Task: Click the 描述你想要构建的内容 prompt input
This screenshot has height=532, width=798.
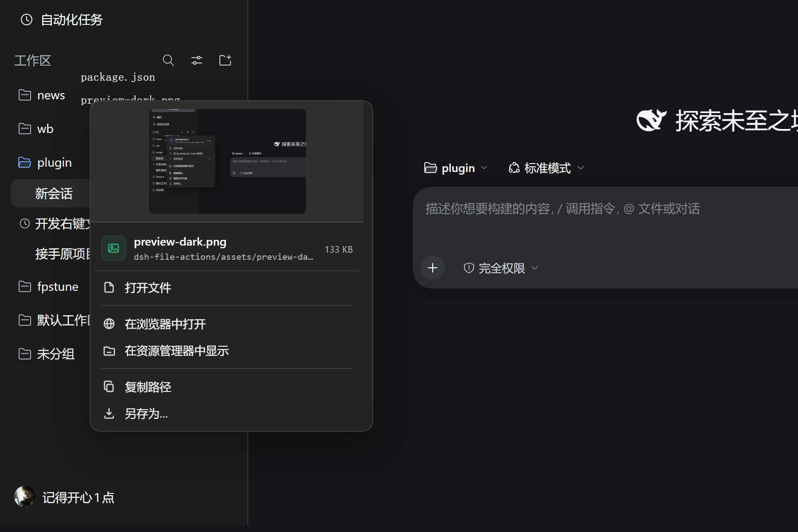Action: 563,208
